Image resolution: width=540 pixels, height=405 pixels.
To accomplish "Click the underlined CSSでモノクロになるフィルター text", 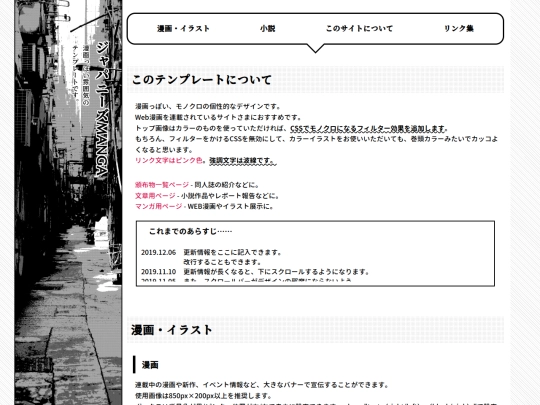I will click(368, 129).
